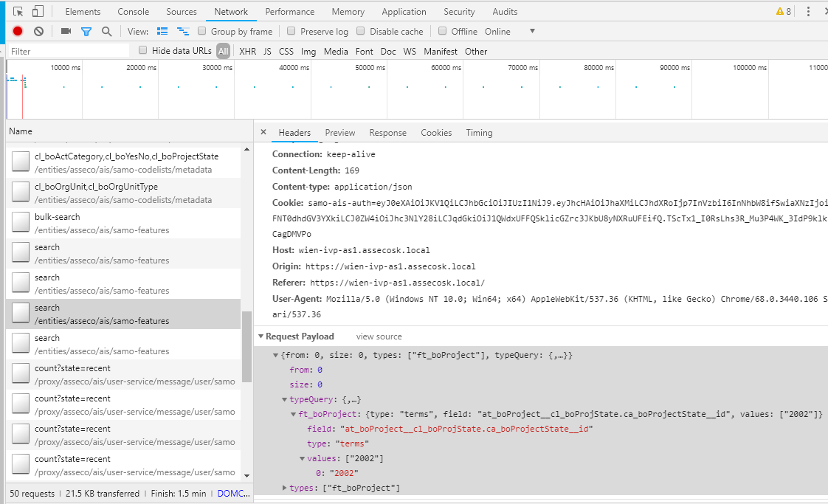Screen dimensions: 828x504
Task: Open Sources panel
Action: click(181, 11)
